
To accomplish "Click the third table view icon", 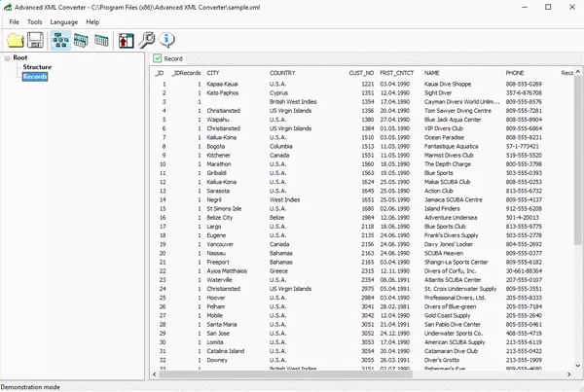I will [102, 40].
